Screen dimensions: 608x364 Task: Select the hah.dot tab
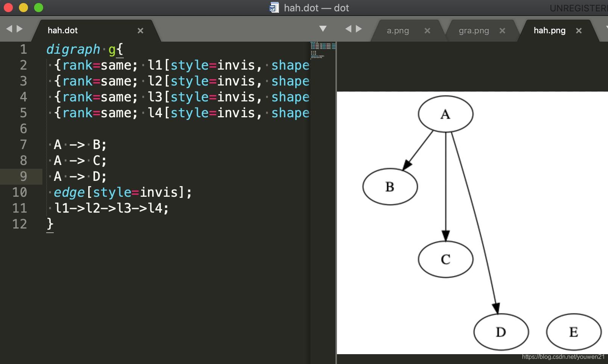pyautogui.click(x=62, y=30)
